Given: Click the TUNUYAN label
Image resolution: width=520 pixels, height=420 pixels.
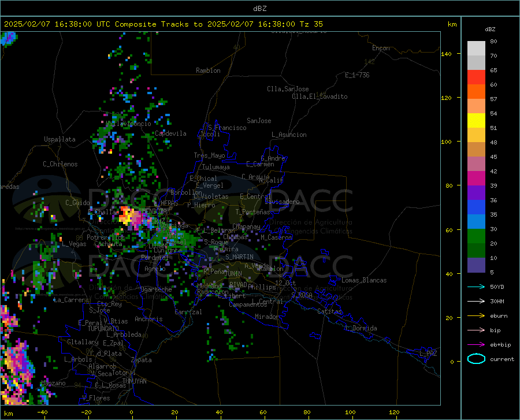Looking at the screenshot, I should click(x=134, y=381).
